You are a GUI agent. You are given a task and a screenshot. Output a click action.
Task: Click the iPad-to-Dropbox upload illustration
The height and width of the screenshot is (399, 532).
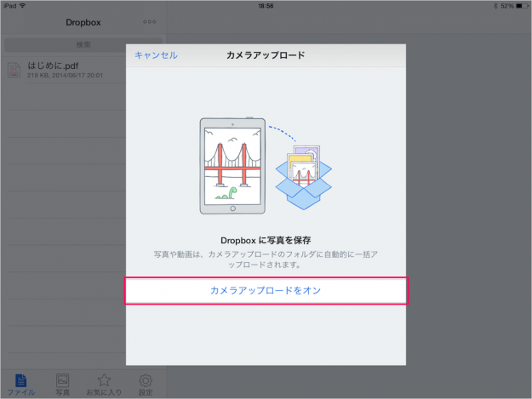click(266, 166)
